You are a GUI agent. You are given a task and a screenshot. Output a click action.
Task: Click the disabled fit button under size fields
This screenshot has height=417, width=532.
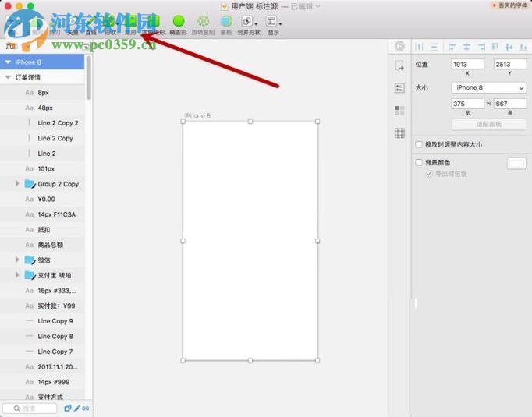point(489,125)
